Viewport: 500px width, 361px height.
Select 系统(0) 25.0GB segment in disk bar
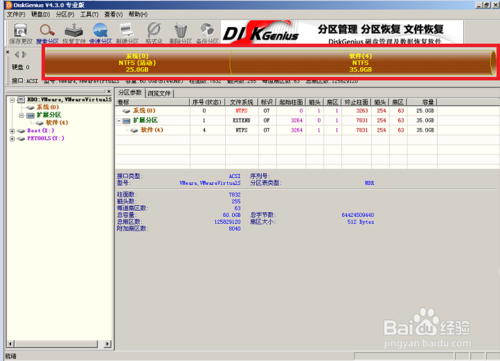click(x=137, y=63)
